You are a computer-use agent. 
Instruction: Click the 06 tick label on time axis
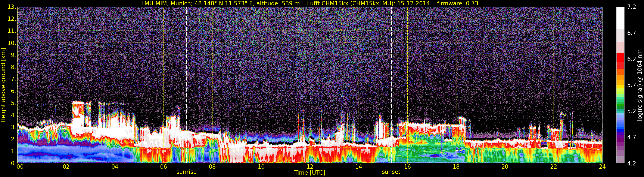coord(164,167)
